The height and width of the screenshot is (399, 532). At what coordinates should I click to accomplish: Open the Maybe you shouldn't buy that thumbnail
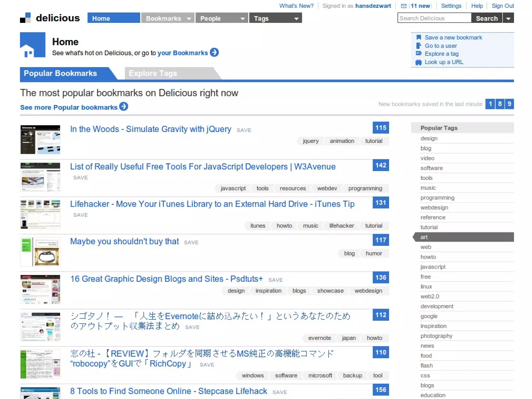40,252
